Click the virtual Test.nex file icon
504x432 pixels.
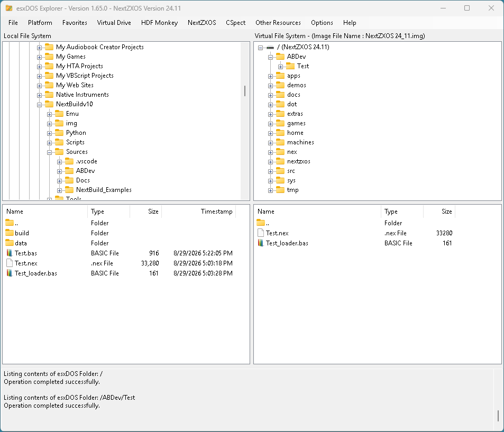261,233
